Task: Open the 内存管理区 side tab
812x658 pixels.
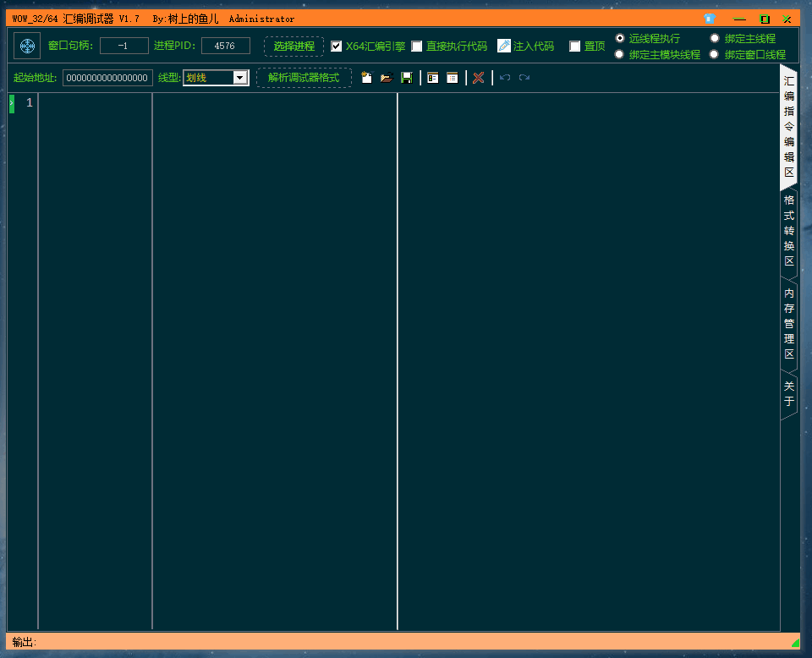Action: [788, 324]
